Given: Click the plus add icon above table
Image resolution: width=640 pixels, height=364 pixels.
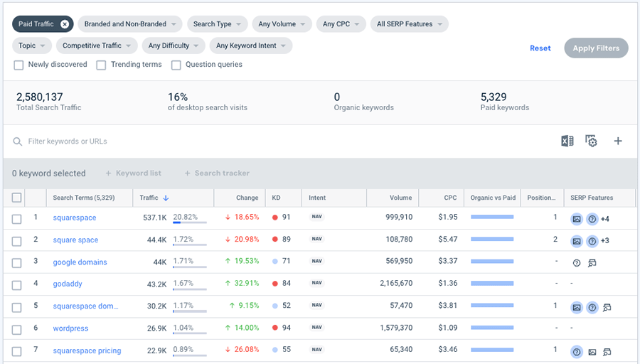Looking at the screenshot, I should pyautogui.click(x=618, y=141).
